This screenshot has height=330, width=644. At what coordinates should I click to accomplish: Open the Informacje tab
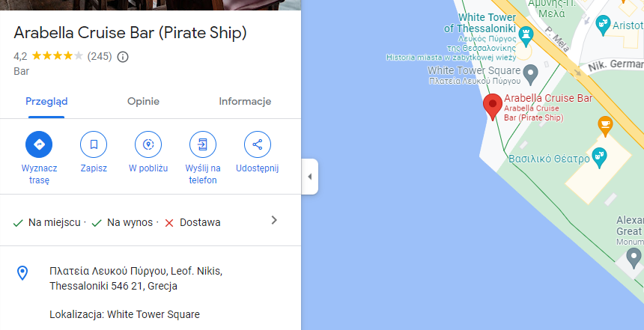click(x=245, y=102)
